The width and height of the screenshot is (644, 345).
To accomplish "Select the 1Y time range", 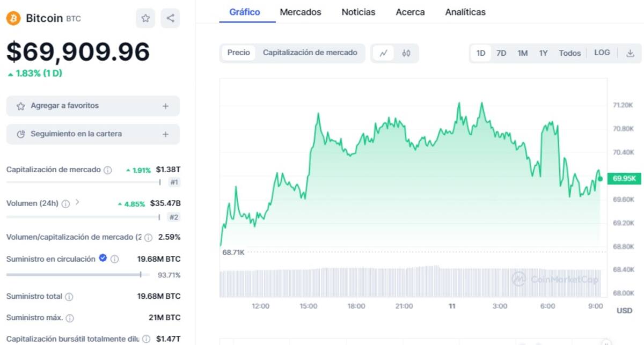I will click(543, 53).
